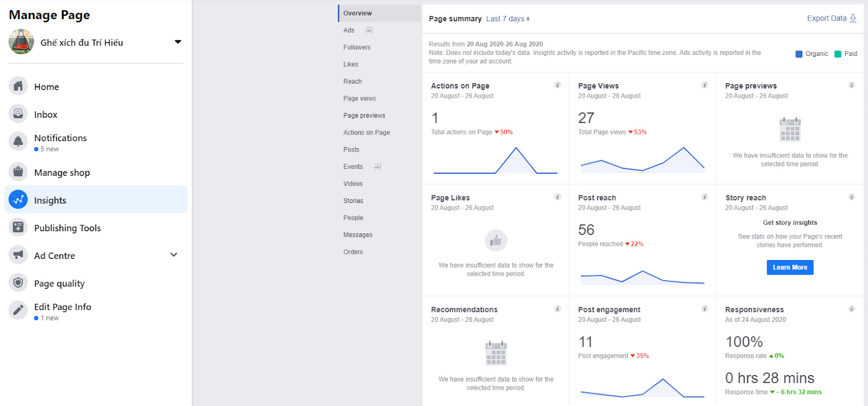Screen dimensions: 868x406
Task: Select the Overview tab
Action: tap(379, 13)
